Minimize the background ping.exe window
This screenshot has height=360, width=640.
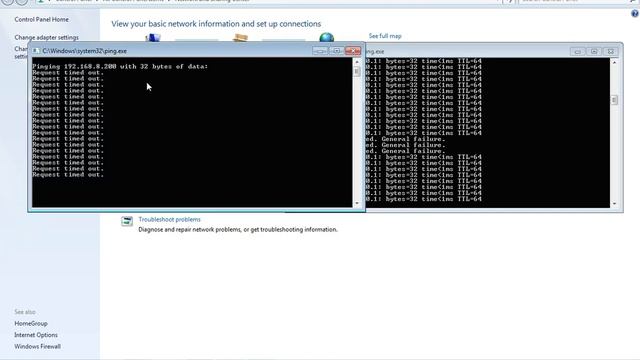pos(578,51)
